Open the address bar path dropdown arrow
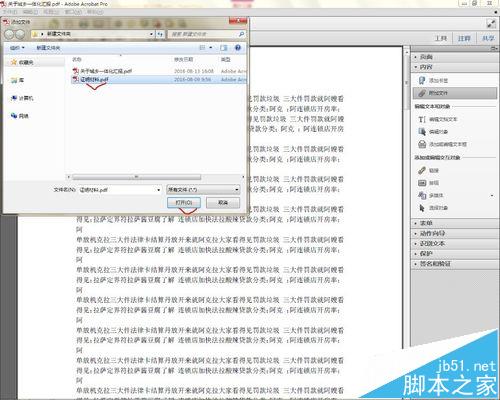 (x=151, y=34)
